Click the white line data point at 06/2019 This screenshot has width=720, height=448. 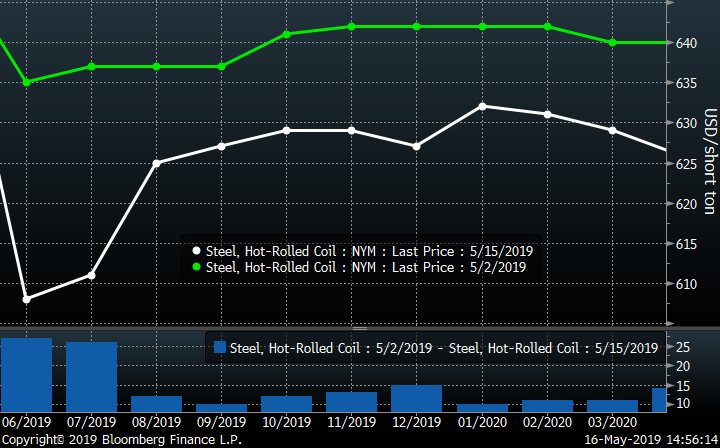27,298
